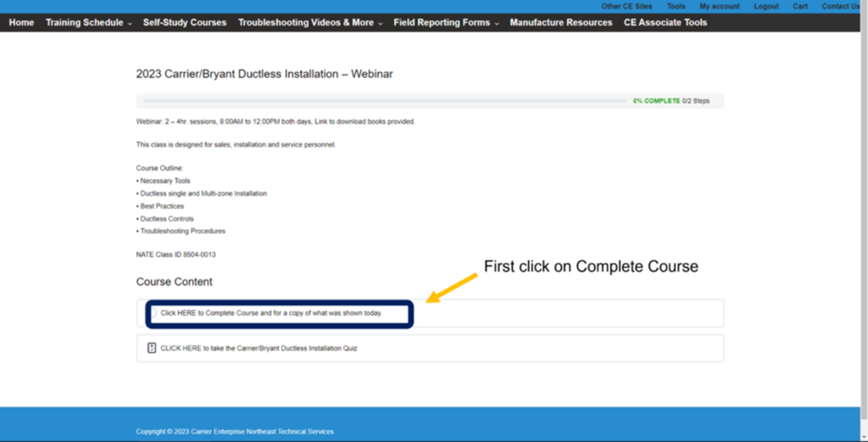868x442 pixels.
Task: Open the Troubleshooting Videos & More menu
Action: pyautogui.click(x=306, y=23)
